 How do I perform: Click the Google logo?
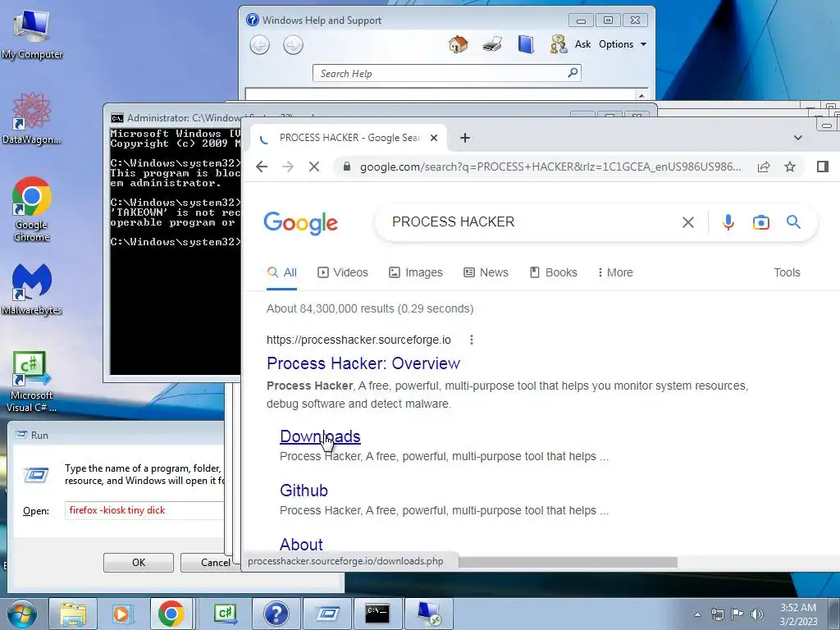click(300, 223)
